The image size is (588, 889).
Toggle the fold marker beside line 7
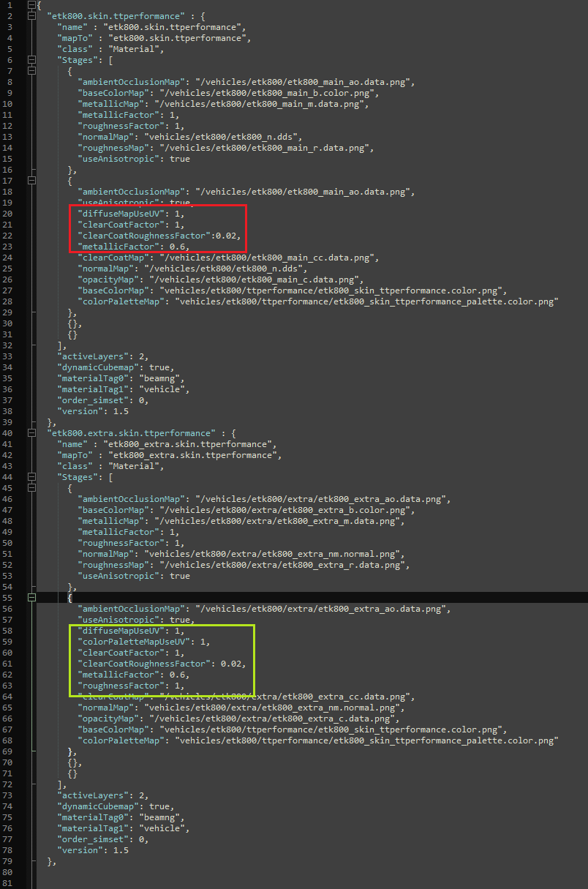click(31, 70)
